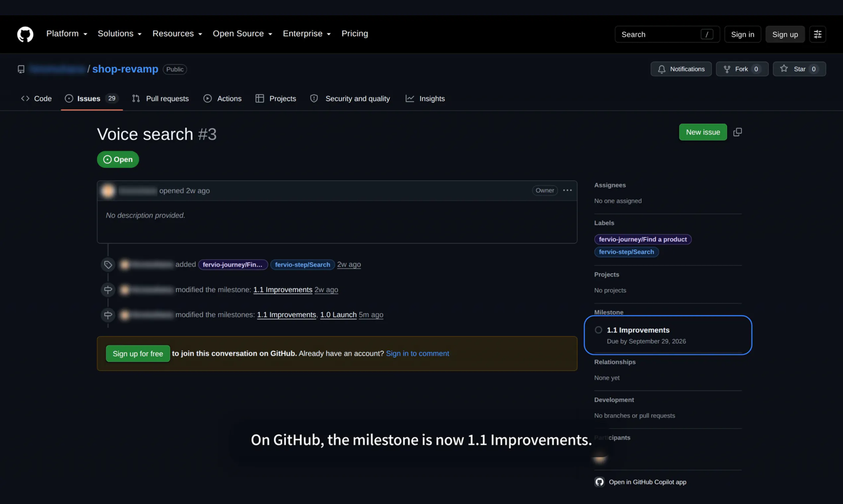
Task: Click the open-circle icon next to 1.1 Improvements
Action: tap(599, 330)
